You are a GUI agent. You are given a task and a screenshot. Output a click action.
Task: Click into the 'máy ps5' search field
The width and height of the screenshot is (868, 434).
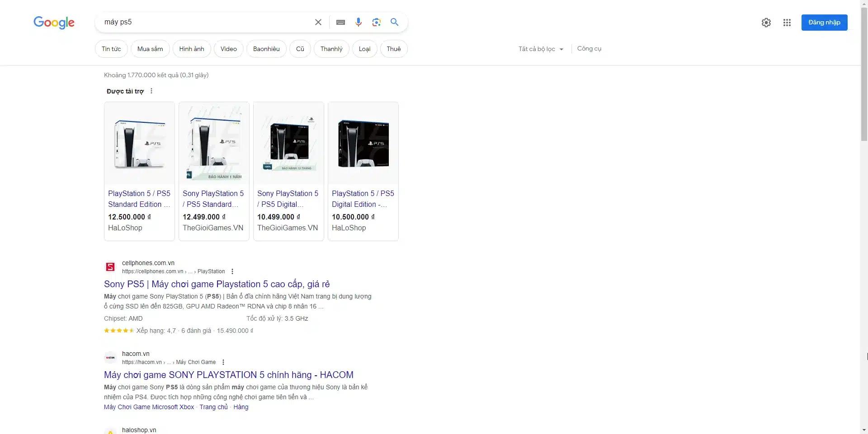[203, 22]
